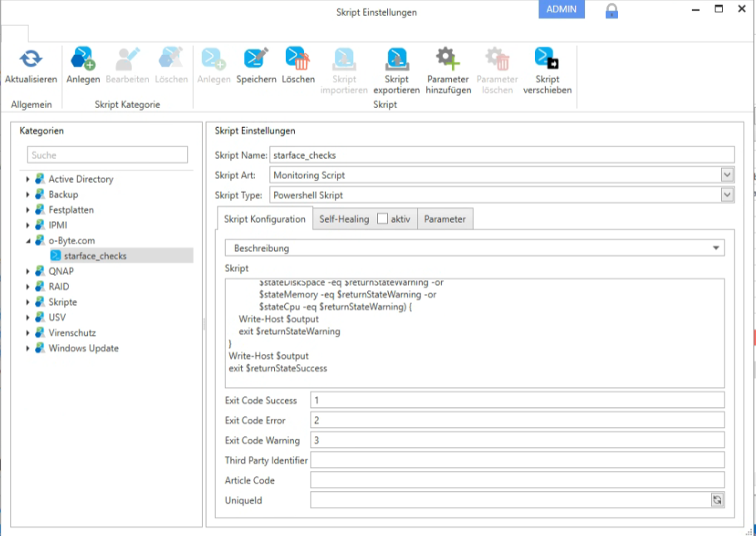Enable the Self-Healing aktiv checkbox

tap(382, 219)
